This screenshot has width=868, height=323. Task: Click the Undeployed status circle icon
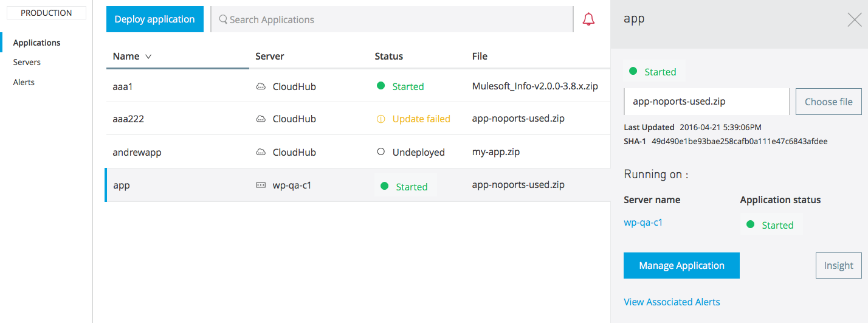pyautogui.click(x=381, y=152)
